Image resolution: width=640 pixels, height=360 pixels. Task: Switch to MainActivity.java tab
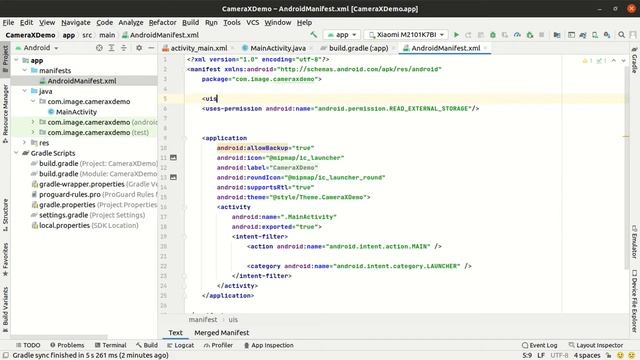(x=278, y=48)
